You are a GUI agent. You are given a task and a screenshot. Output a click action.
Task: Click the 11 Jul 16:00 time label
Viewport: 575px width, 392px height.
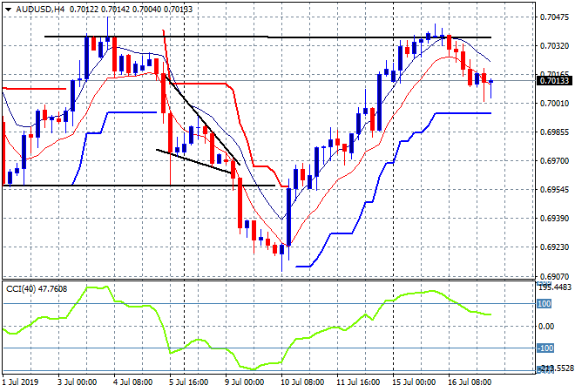tap(358, 382)
